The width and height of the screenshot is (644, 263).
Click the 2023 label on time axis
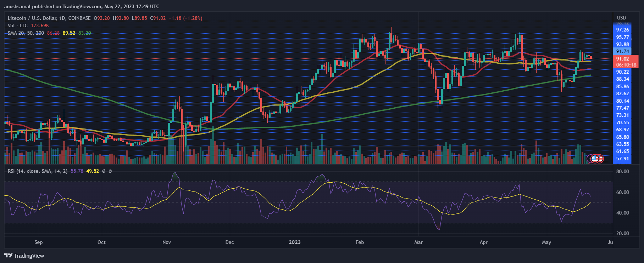point(294,242)
